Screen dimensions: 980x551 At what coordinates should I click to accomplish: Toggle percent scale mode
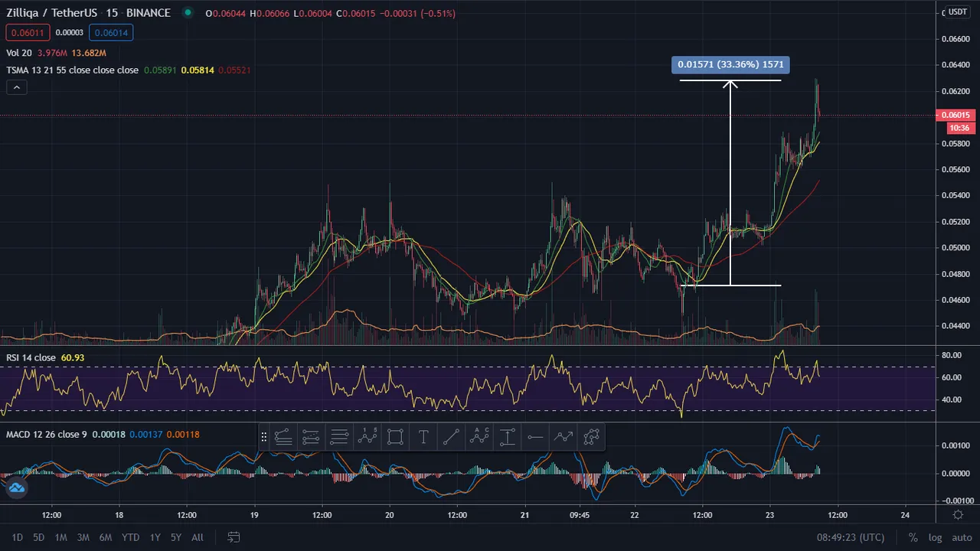coord(913,537)
